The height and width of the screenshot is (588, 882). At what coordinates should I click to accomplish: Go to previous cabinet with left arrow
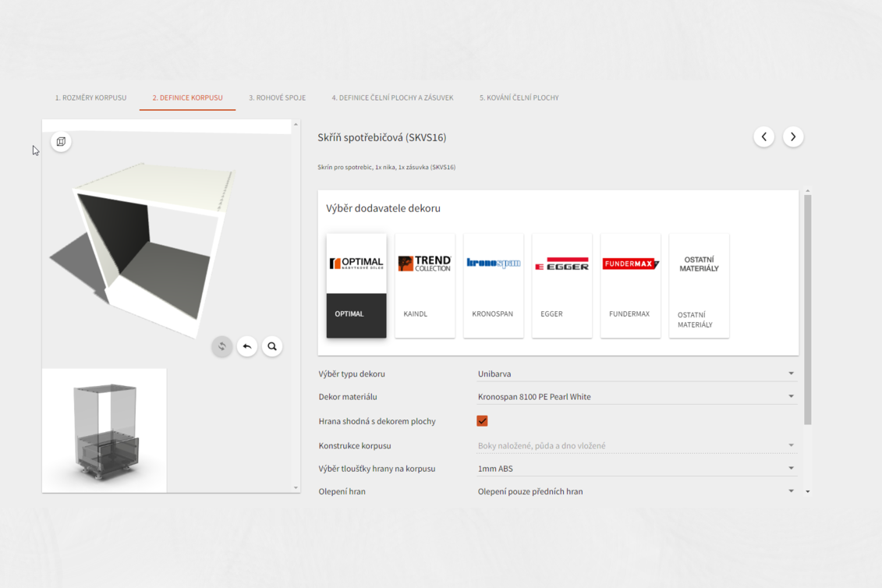(763, 137)
